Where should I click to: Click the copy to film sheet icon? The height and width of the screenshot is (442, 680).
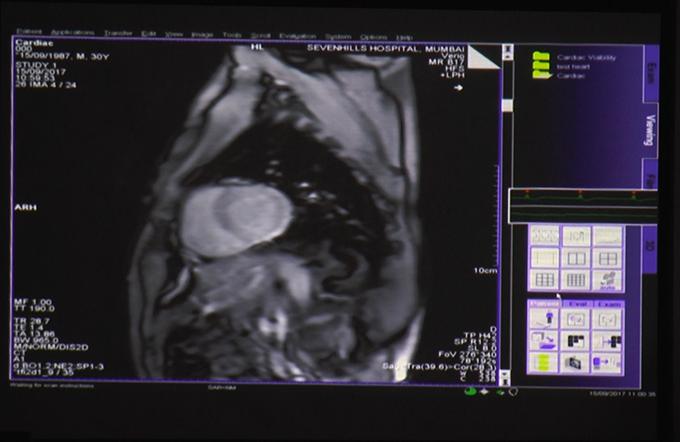point(608,341)
